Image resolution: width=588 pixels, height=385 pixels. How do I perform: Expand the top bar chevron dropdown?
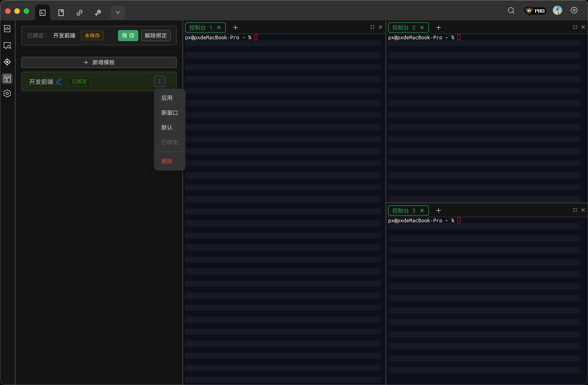pyautogui.click(x=118, y=12)
